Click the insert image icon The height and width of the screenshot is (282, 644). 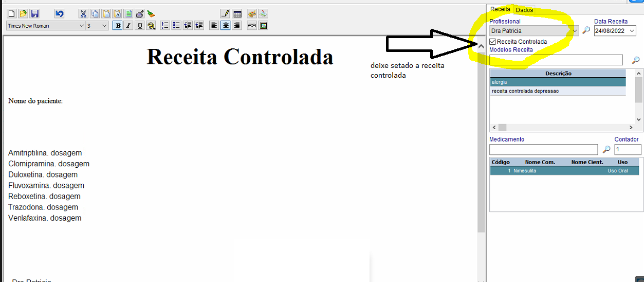pyautogui.click(x=263, y=25)
